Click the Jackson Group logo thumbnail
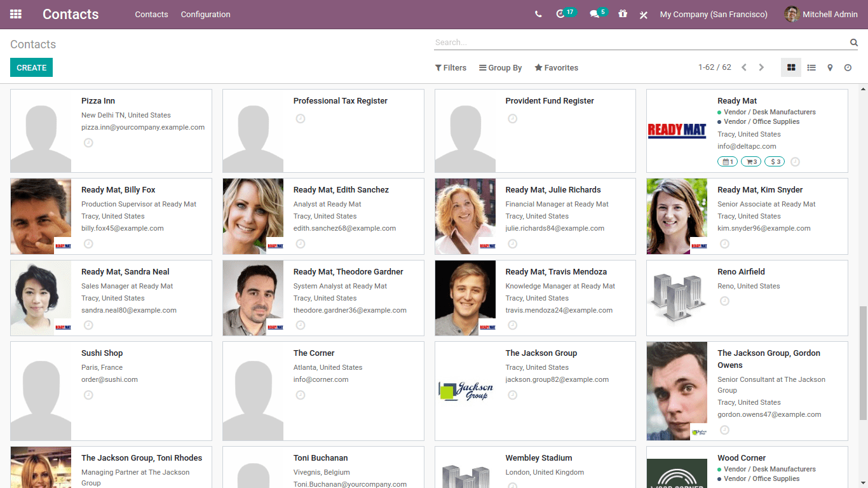Image resolution: width=868 pixels, height=488 pixels. [465, 391]
